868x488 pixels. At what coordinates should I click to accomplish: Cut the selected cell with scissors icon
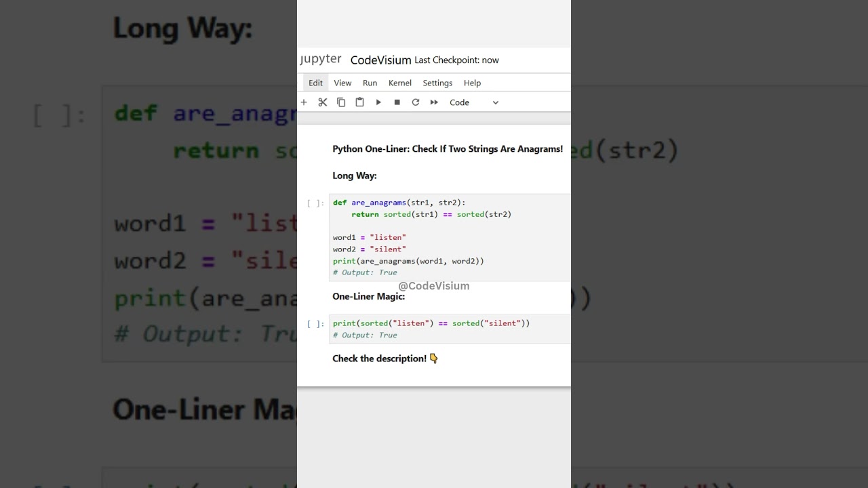pos(323,102)
